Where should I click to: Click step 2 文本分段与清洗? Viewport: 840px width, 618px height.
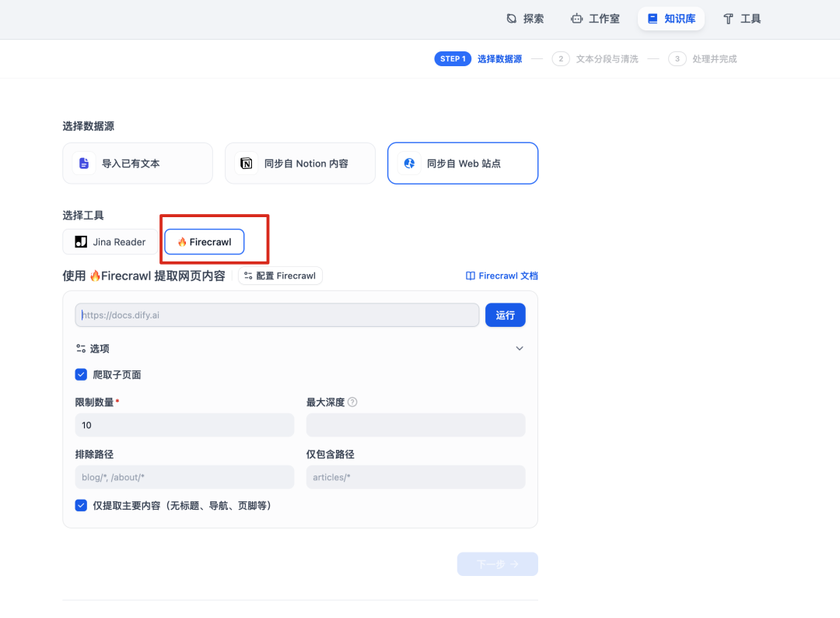595,59
